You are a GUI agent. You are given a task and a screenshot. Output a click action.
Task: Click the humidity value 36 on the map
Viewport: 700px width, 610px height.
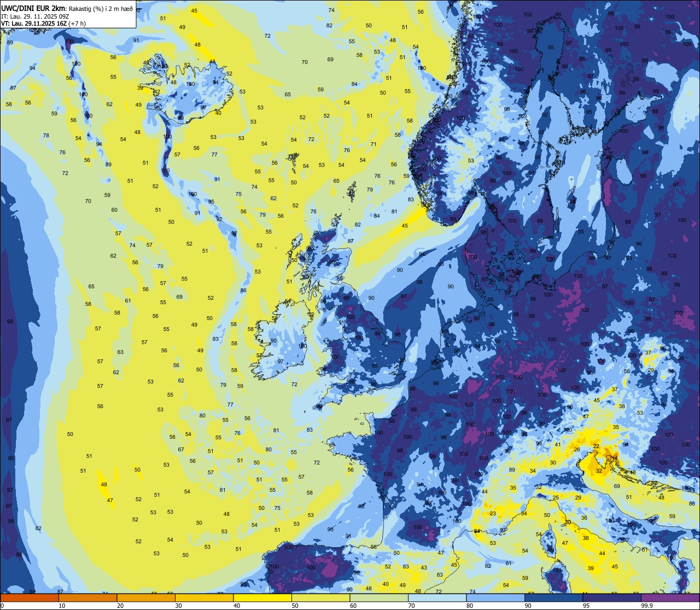pyautogui.click(x=584, y=518)
